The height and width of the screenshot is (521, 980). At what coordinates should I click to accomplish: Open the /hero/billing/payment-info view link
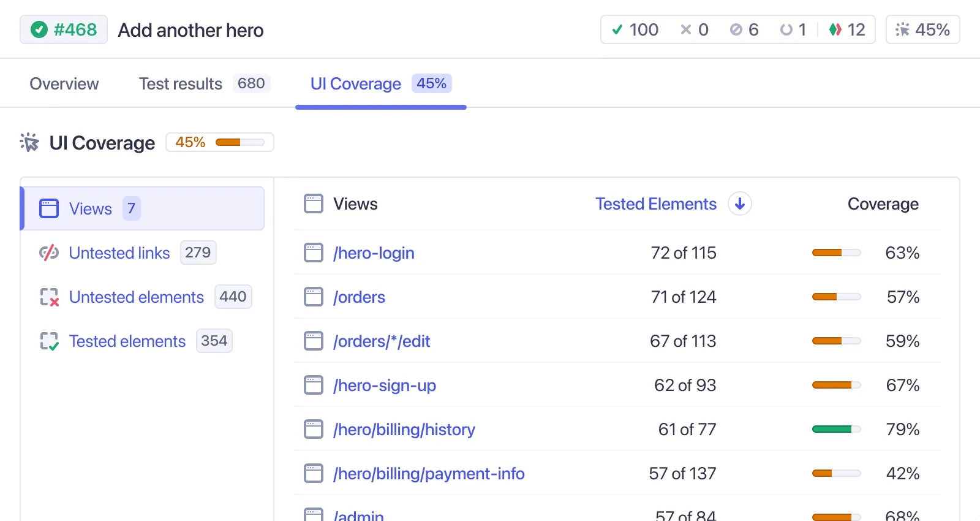click(x=429, y=474)
